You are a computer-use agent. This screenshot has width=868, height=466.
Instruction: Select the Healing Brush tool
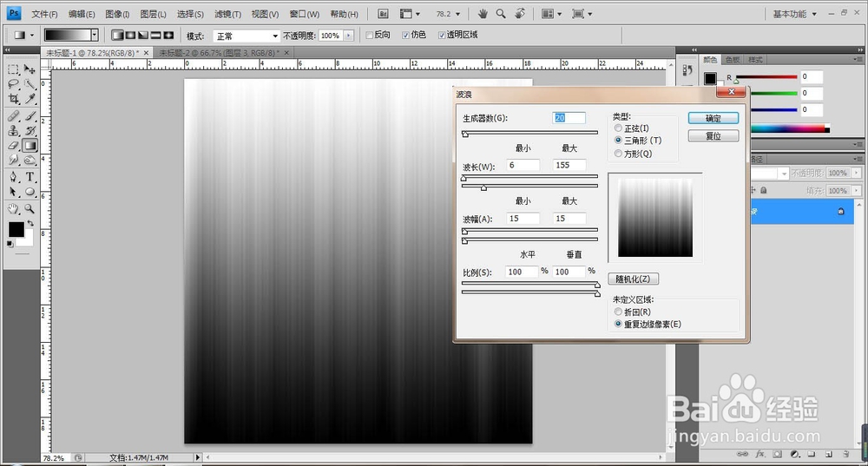click(13, 115)
